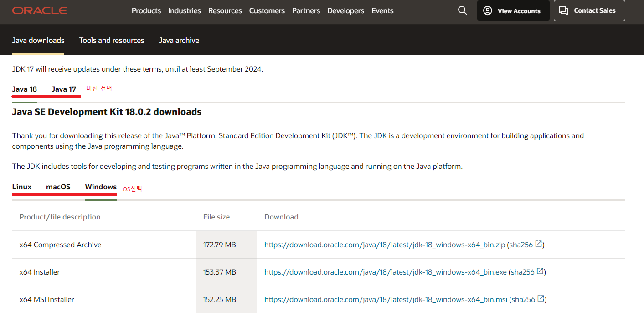The width and height of the screenshot is (644, 323).
Task: Open the Events menu
Action: (x=382, y=10)
